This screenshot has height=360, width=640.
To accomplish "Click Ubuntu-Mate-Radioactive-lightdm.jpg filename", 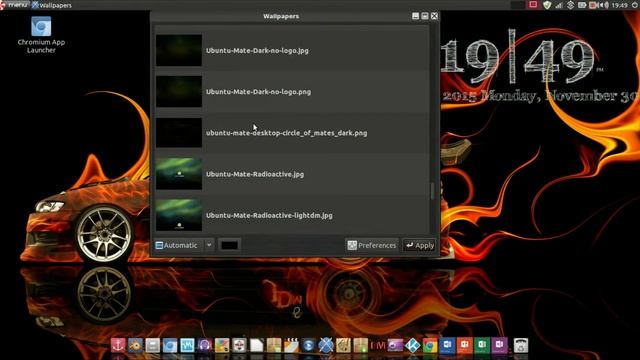I will click(x=269, y=216).
